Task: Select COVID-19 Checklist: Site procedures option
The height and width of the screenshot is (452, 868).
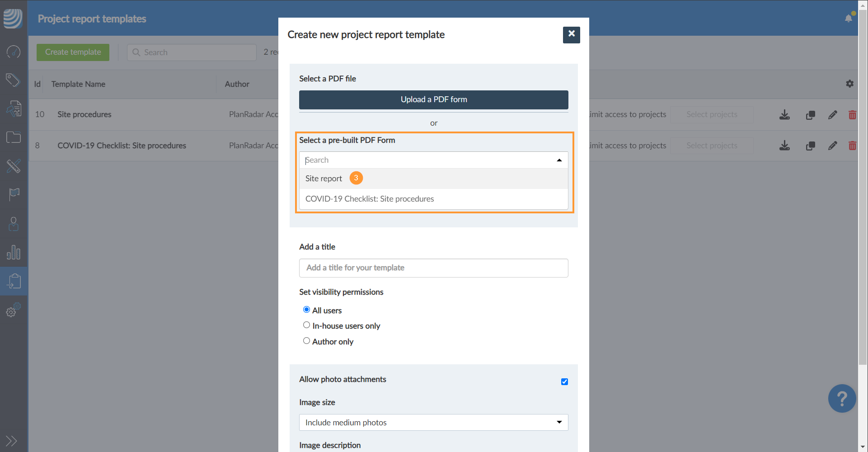Action: (369, 199)
